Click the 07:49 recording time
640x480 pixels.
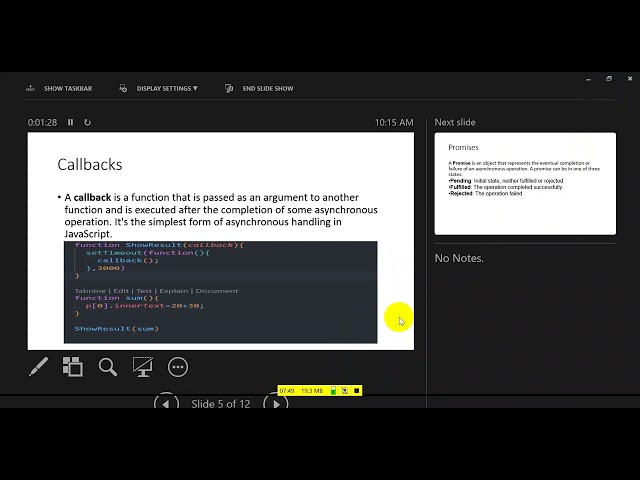pyautogui.click(x=287, y=391)
